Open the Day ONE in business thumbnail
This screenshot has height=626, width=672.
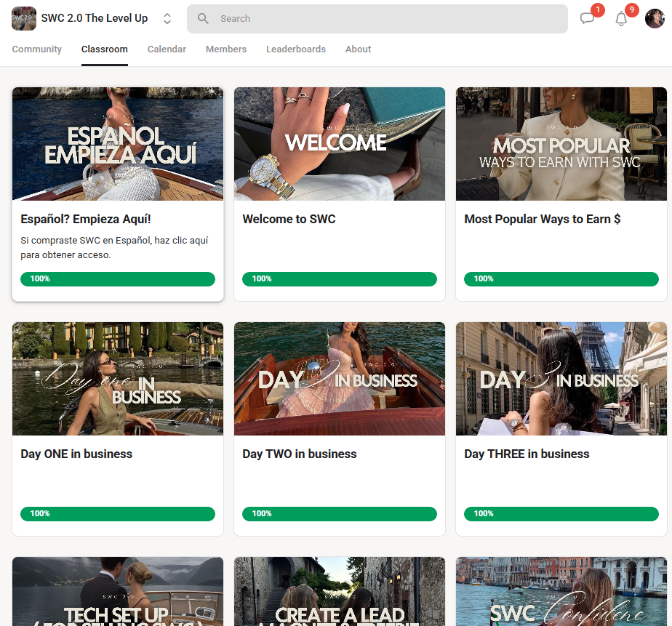(118, 379)
